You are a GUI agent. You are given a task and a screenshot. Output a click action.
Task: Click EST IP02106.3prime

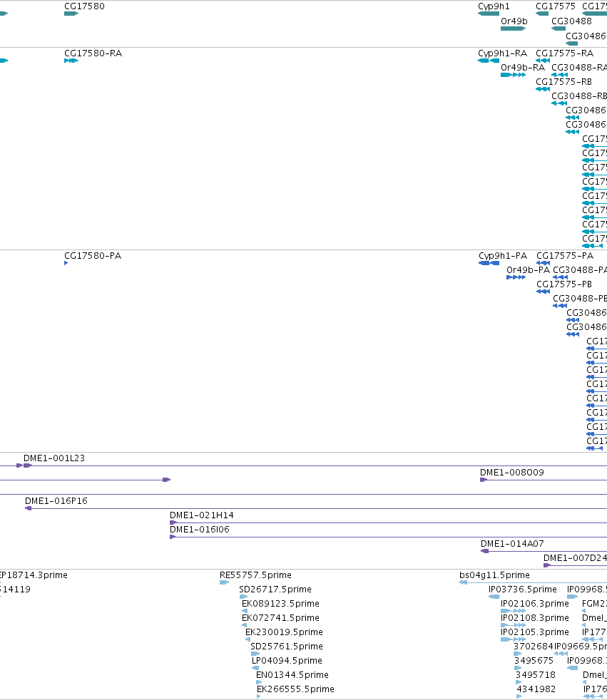(x=535, y=604)
